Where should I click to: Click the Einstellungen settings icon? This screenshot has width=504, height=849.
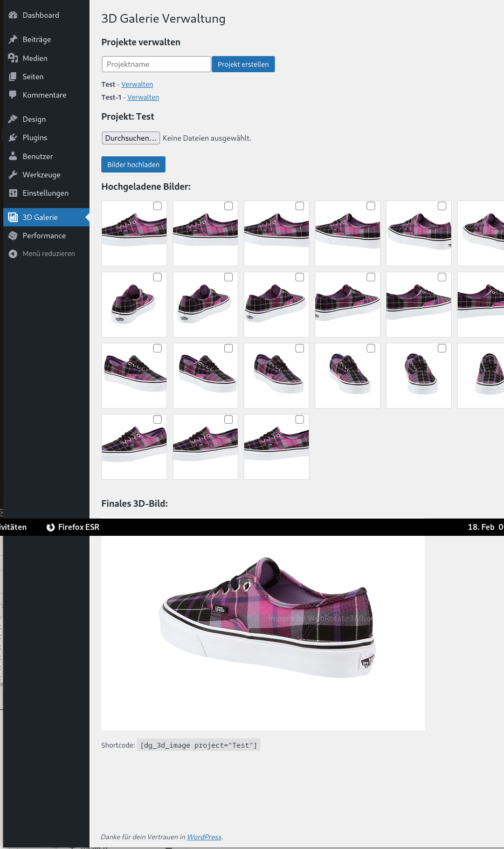[x=13, y=193]
